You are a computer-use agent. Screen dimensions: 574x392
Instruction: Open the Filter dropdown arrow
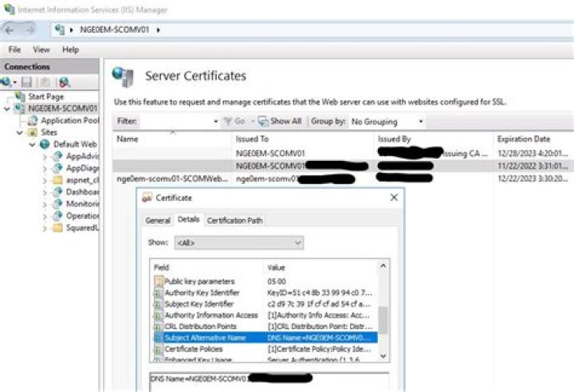click(215, 122)
